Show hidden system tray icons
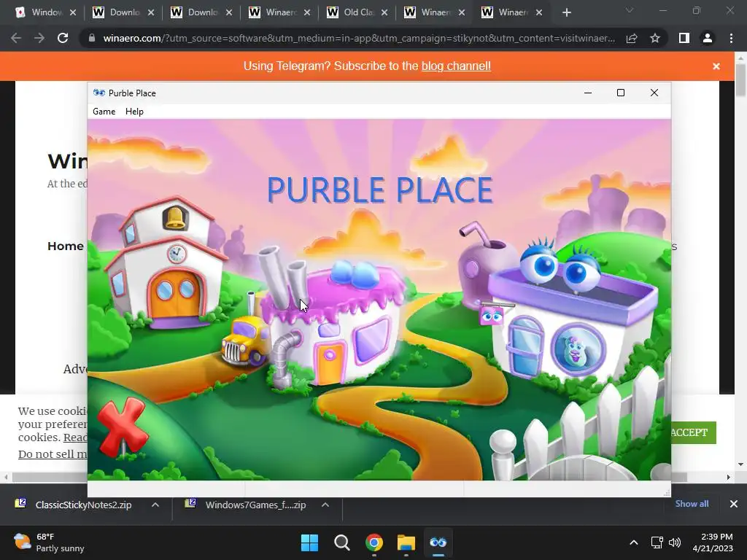Screen dimensions: 747x560 pyautogui.click(x=634, y=542)
